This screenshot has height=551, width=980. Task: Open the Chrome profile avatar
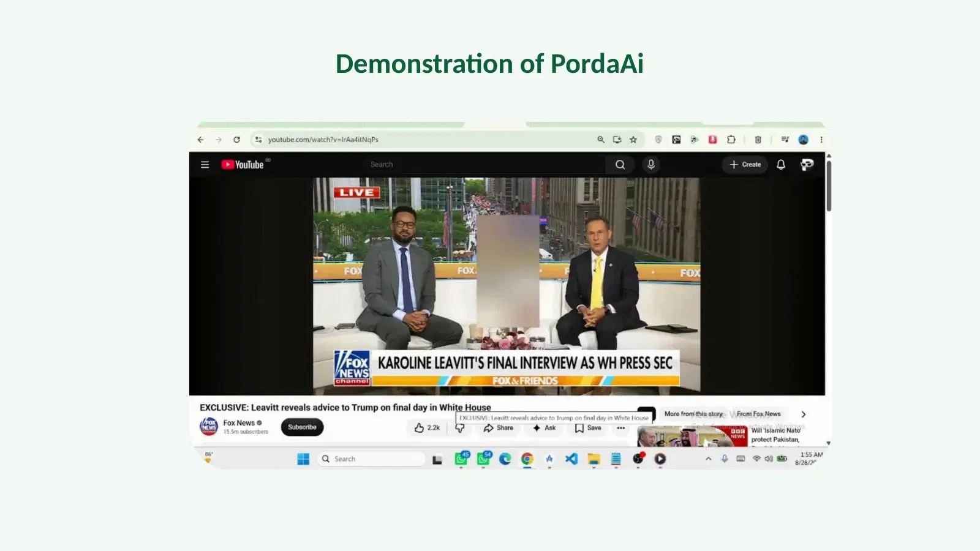click(x=803, y=140)
